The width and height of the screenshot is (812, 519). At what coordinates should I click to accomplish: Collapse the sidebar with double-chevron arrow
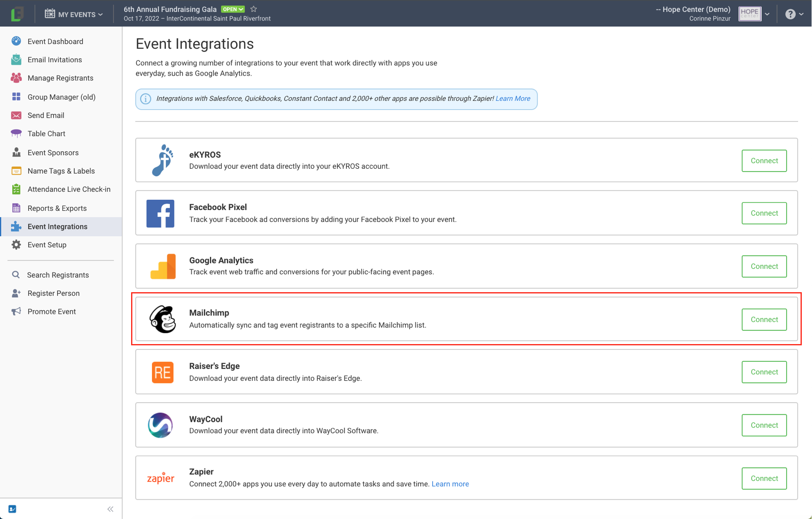click(x=110, y=509)
